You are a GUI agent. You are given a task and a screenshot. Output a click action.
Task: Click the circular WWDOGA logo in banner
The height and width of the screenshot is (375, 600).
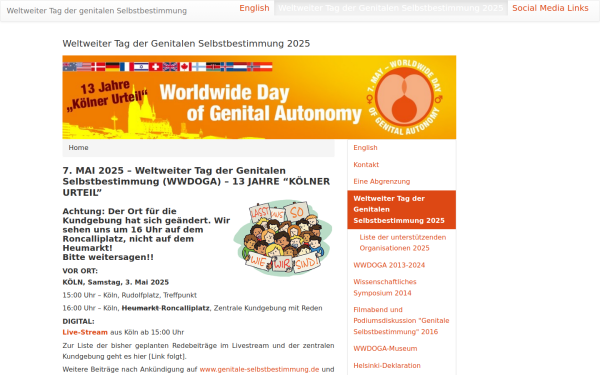404,97
